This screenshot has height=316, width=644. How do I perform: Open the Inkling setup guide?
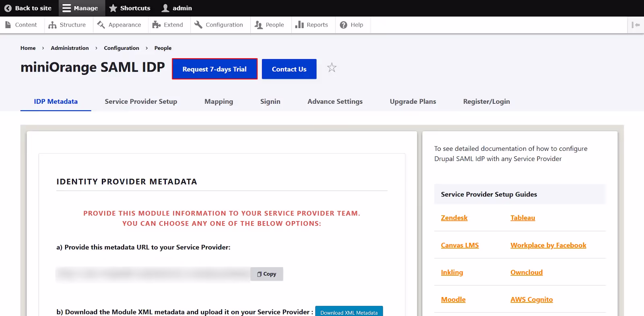[452, 273]
